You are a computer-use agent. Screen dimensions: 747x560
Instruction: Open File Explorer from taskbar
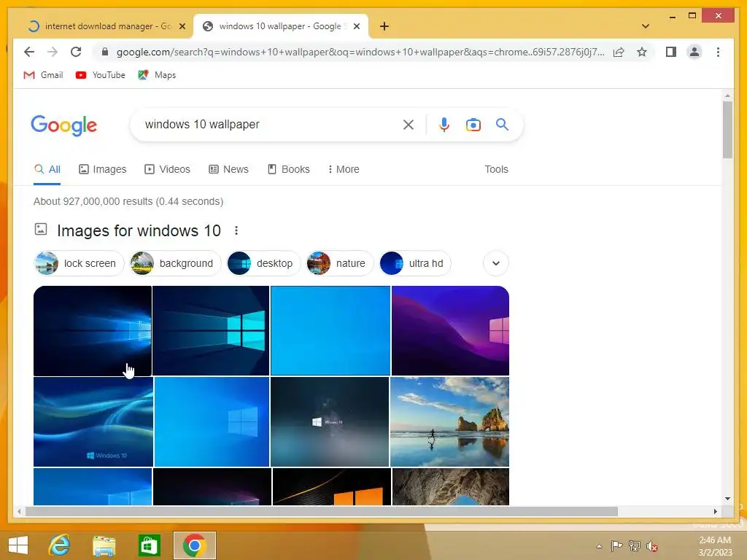104,545
